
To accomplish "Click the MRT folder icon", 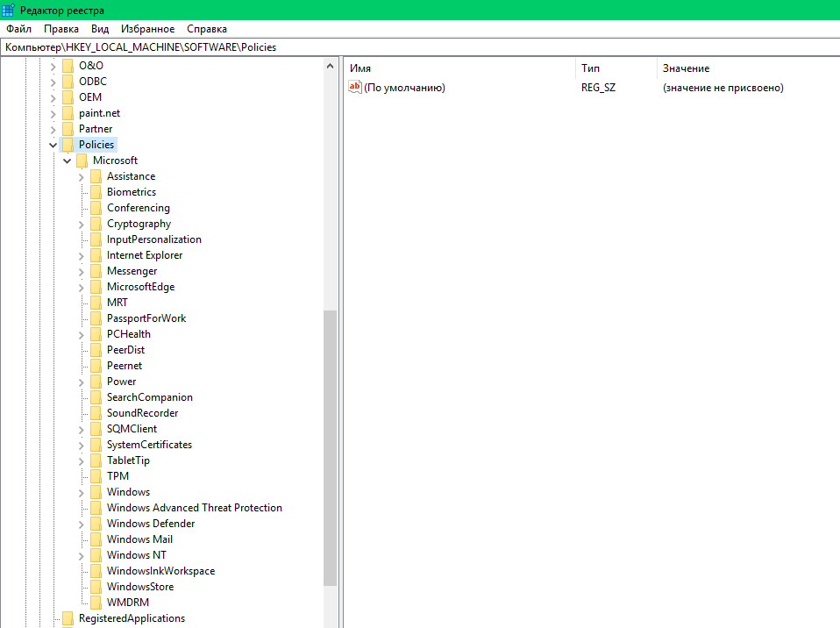I will [x=96, y=303].
